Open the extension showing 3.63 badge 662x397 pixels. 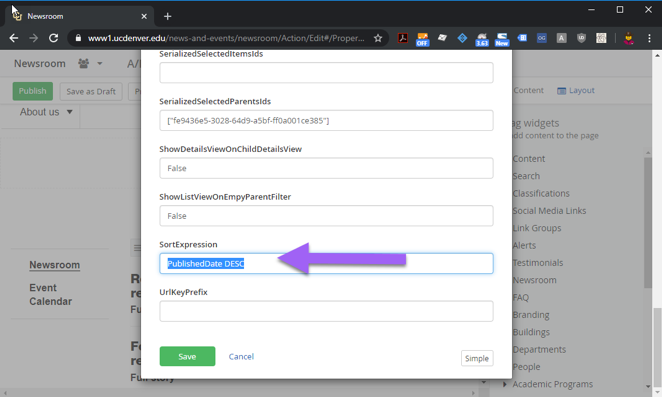482,39
